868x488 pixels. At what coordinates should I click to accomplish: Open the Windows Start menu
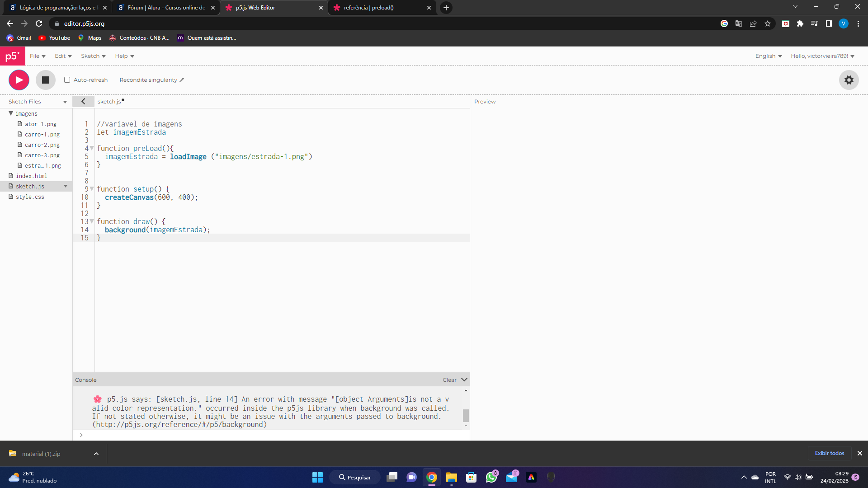coord(317,477)
